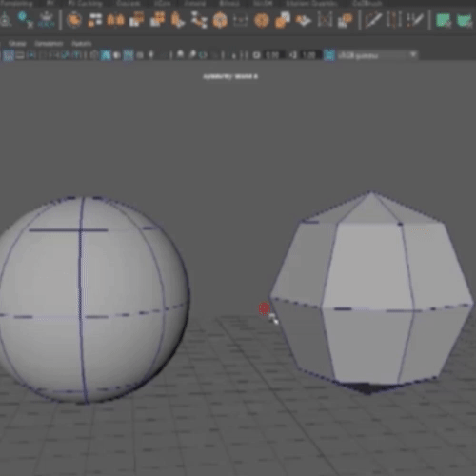Open the sRGB gamma view transform dropdown

click(x=378, y=55)
